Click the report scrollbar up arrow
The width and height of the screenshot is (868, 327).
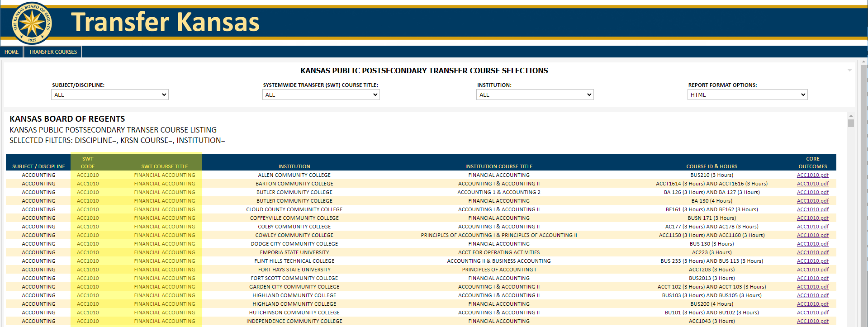pos(851,116)
